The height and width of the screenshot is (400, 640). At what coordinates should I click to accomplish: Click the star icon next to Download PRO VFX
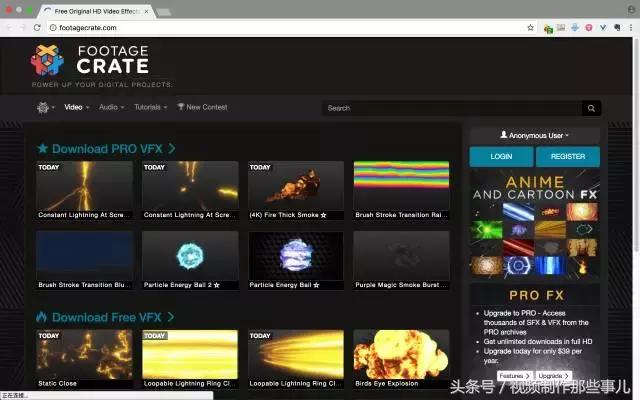click(x=42, y=148)
